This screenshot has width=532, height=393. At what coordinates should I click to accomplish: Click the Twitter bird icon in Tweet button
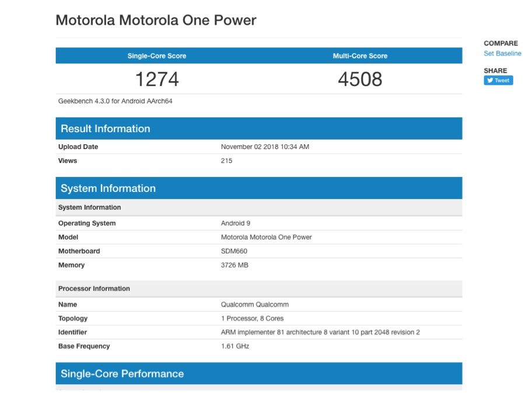click(x=490, y=81)
